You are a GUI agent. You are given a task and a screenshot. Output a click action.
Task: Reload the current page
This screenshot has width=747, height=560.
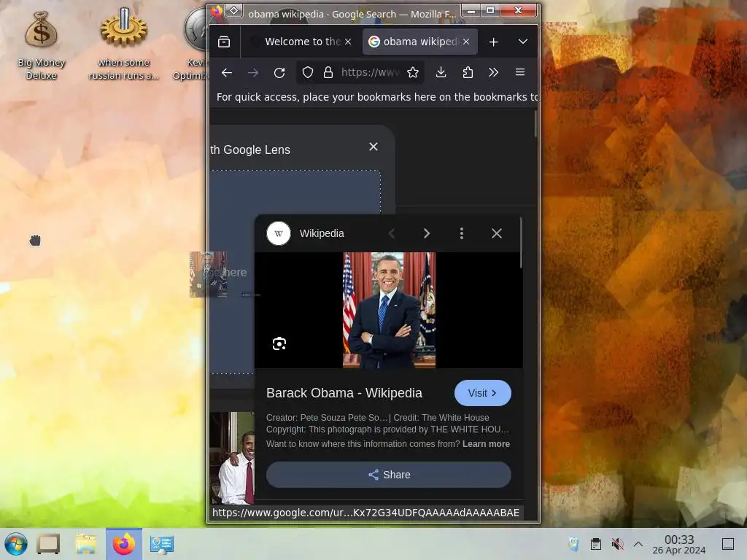click(279, 72)
